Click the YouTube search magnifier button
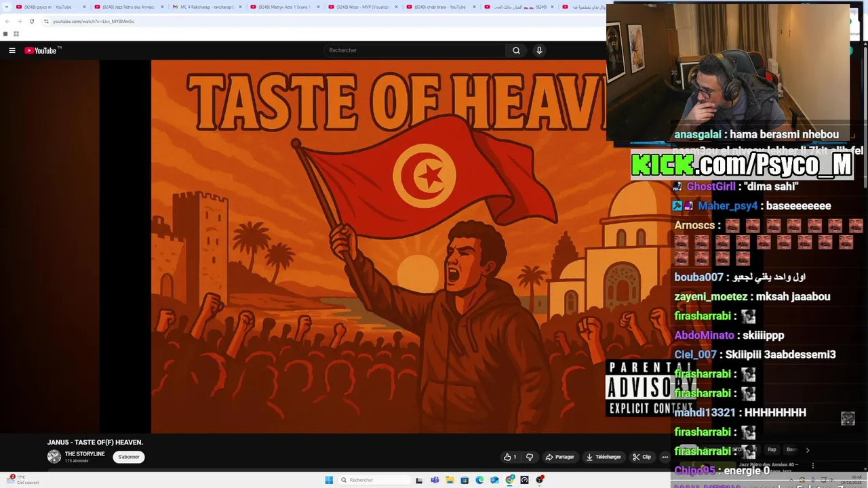This screenshot has width=868, height=488. point(516,50)
